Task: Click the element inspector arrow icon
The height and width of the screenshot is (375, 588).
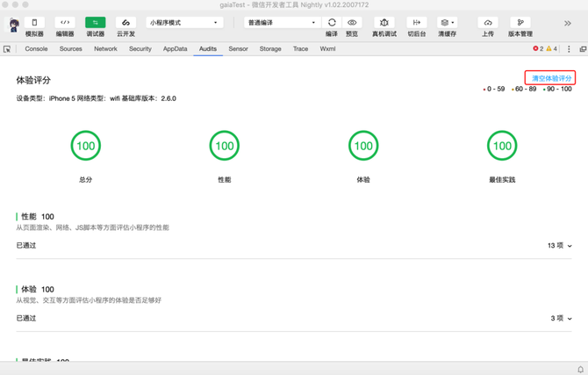Action: point(8,49)
